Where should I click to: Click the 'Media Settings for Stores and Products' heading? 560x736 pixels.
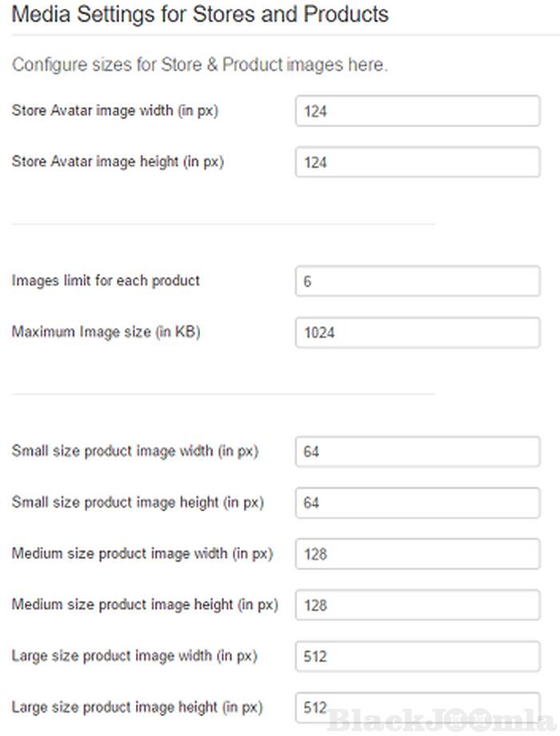(200, 14)
